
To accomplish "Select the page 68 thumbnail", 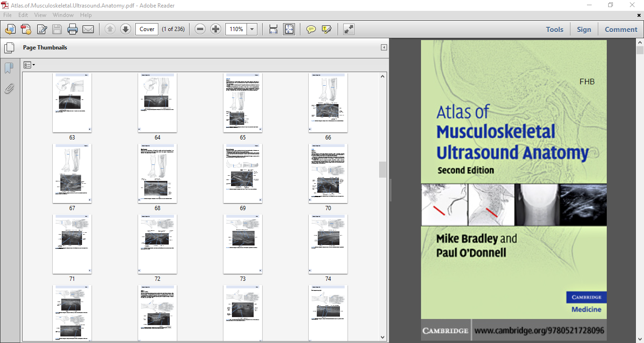I will point(157,173).
